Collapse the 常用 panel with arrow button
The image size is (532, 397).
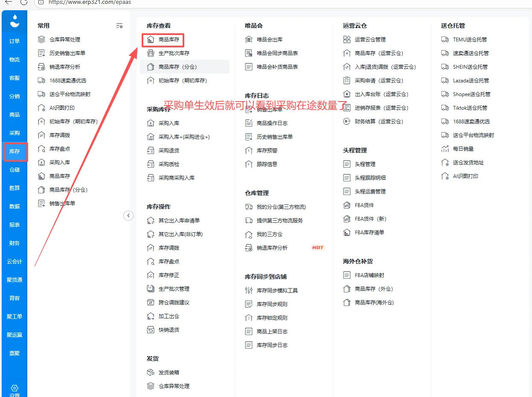tap(128, 216)
